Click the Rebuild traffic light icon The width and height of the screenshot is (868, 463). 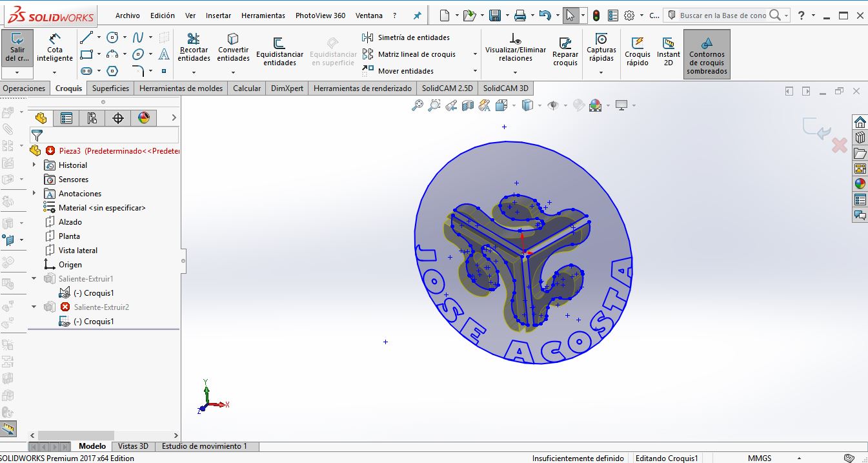596,15
